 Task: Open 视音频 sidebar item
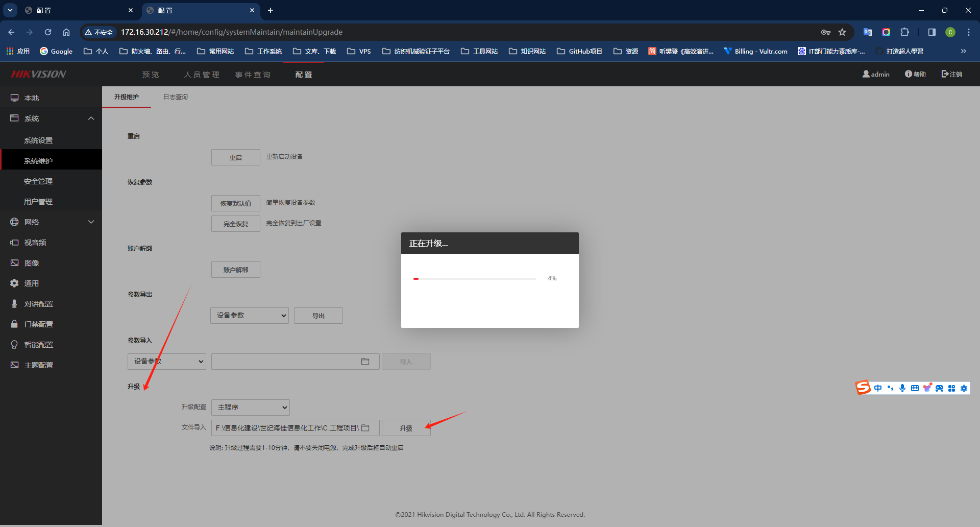pyautogui.click(x=51, y=242)
